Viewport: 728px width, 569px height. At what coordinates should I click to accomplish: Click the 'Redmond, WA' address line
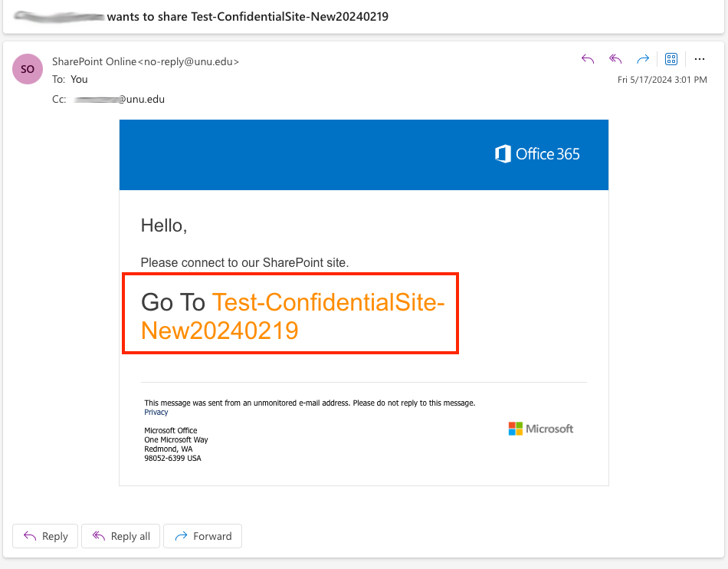coord(168,449)
